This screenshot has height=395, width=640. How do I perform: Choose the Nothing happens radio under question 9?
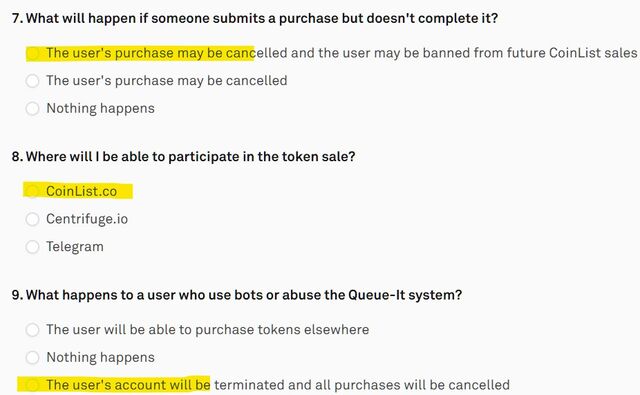tap(32, 357)
